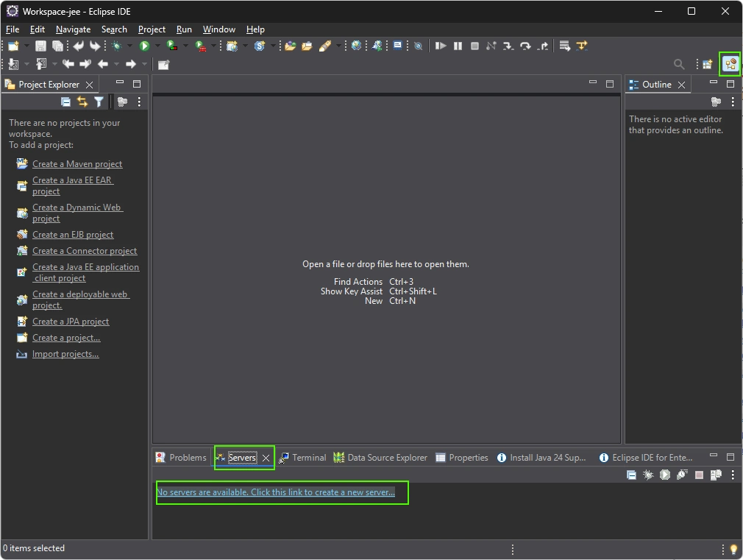Image resolution: width=743 pixels, height=560 pixels.
Task: Click the Open Perspective icon
Action: (x=708, y=65)
